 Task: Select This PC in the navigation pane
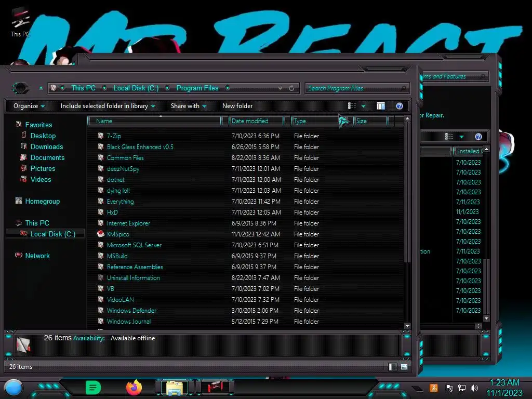click(x=37, y=223)
